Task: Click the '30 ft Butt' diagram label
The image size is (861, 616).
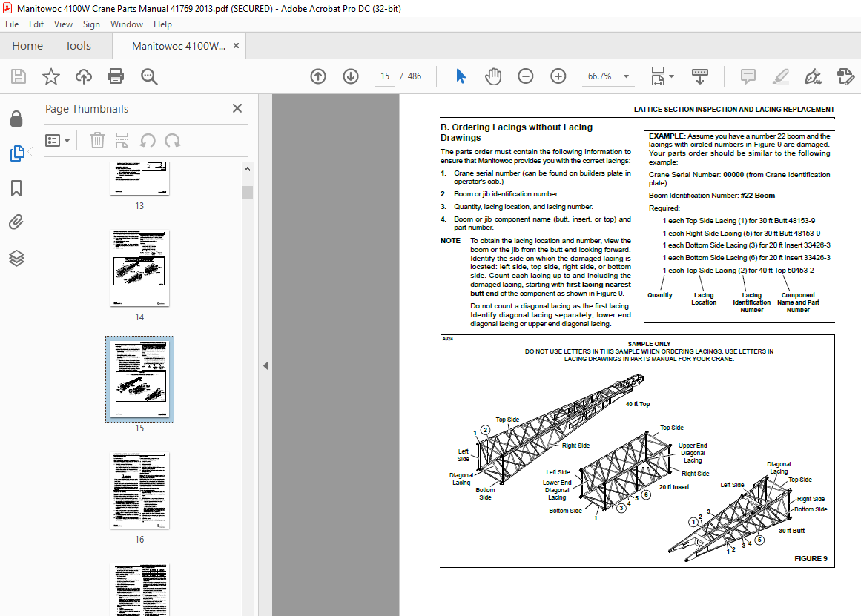Action: pyautogui.click(x=791, y=531)
